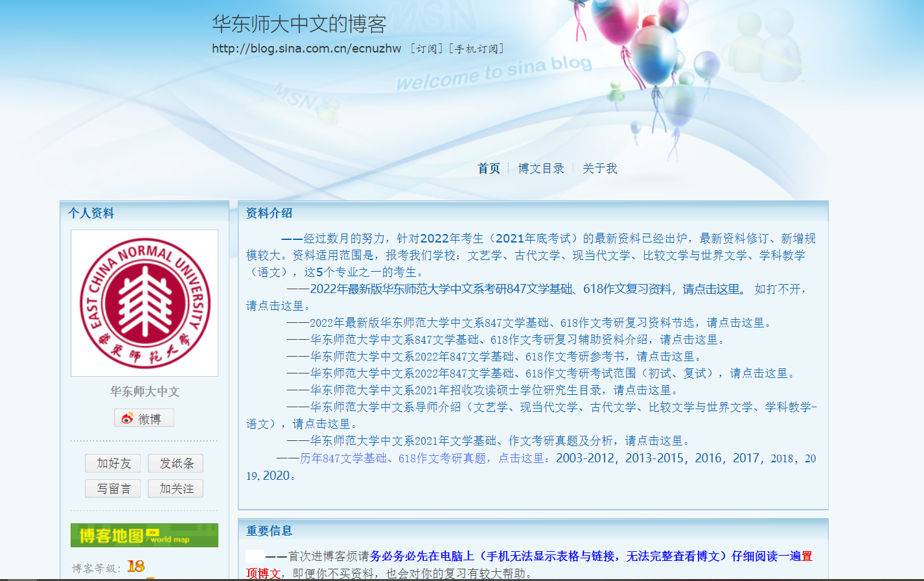Click the 发纸条 button
This screenshot has height=581, width=924.
176,463
